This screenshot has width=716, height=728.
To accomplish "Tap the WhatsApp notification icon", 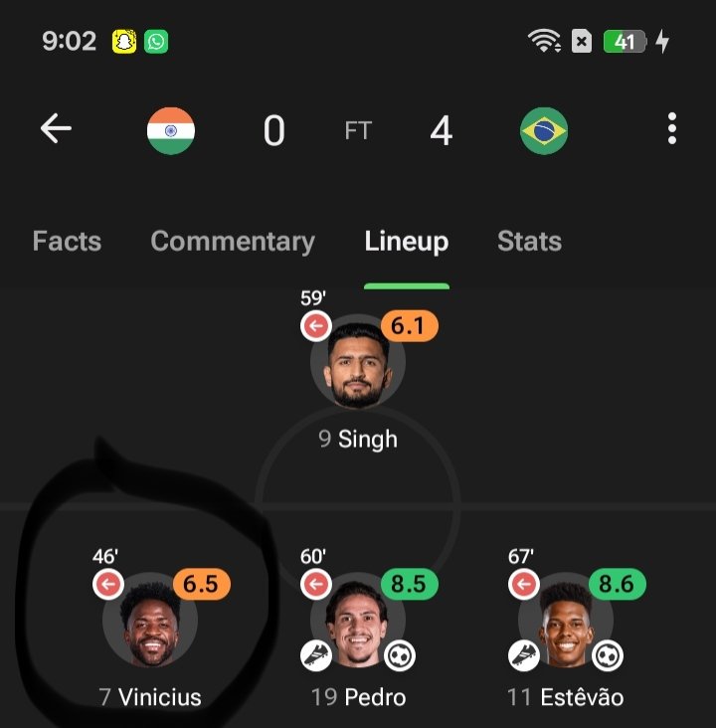I will 156,42.
